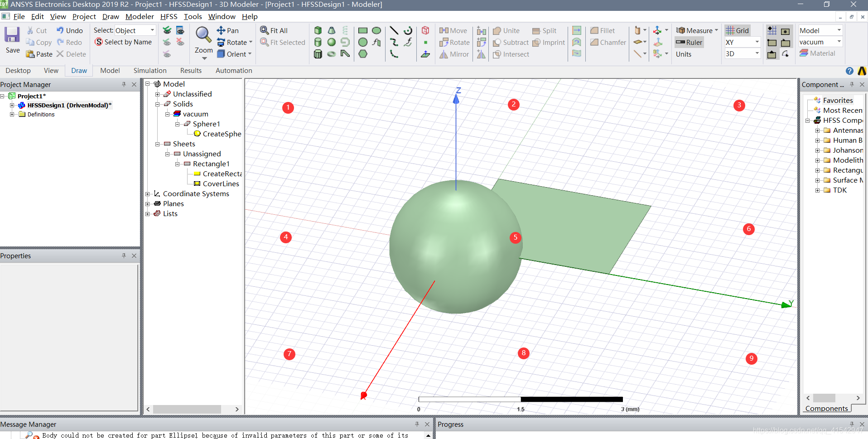Open the Modeler menu
The height and width of the screenshot is (439, 868).
(140, 16)
